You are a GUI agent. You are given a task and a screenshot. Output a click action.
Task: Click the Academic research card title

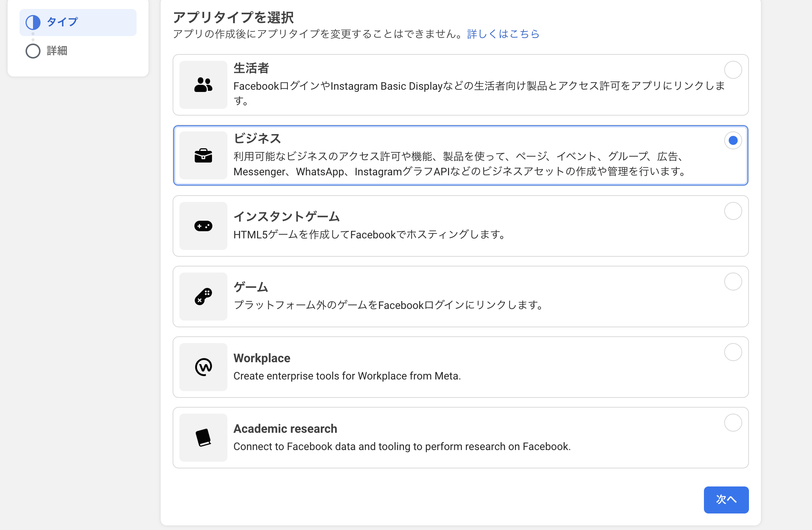coord(285,429)
